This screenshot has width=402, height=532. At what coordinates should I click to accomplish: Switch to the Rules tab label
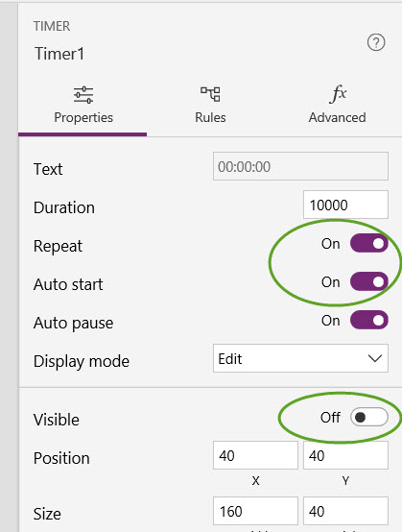click(x=210, y=117)
